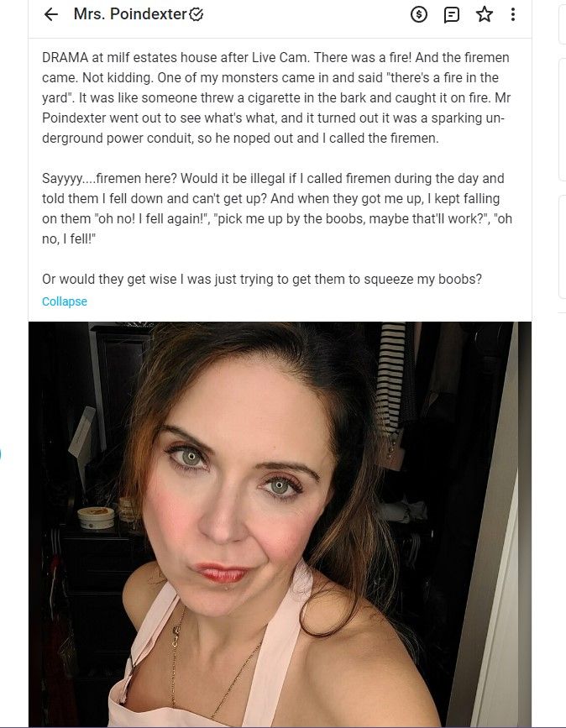This screenshot has height=728, width=566.
Task: Collapse the expanded post text
Action: [65, 301]
